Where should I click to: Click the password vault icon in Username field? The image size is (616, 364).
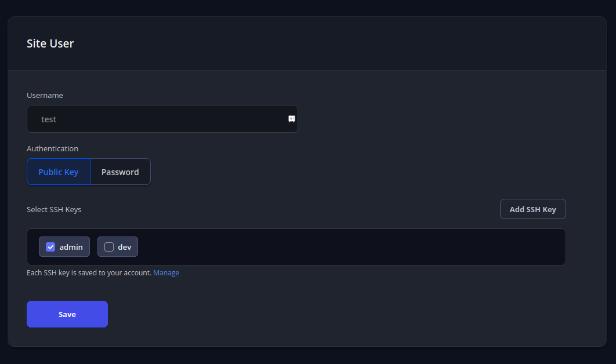292,119
